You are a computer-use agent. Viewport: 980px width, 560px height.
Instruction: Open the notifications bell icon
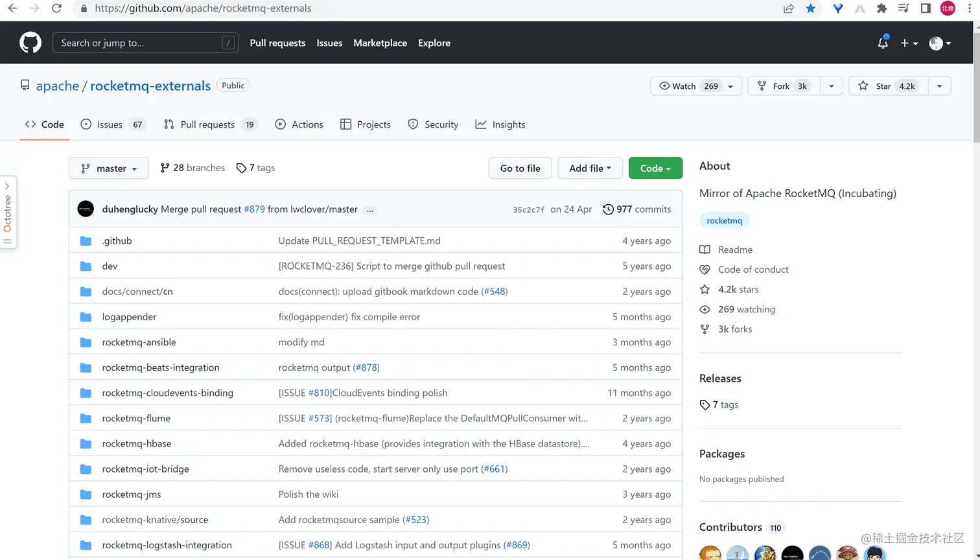883,43
